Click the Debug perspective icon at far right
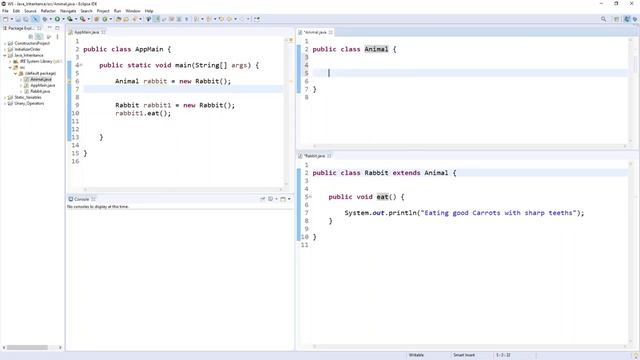The image size is (640, 360). point(635,19)
